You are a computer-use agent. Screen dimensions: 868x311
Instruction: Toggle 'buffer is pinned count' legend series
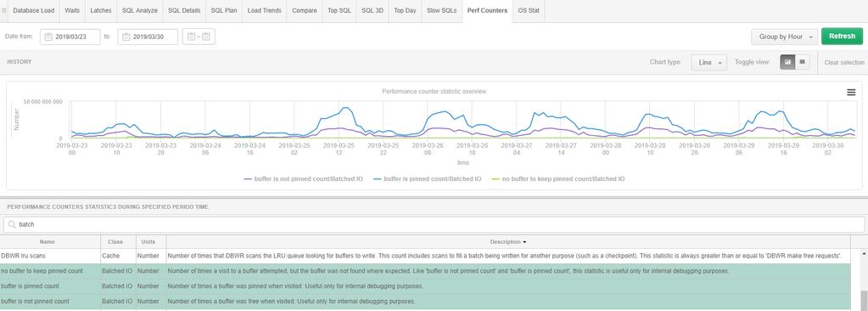[x=427, y=179]
